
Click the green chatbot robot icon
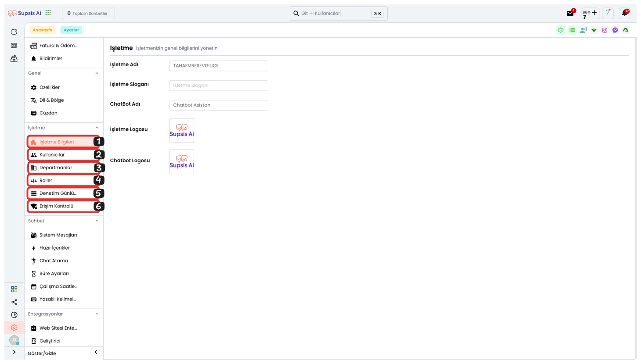[561, 30]
